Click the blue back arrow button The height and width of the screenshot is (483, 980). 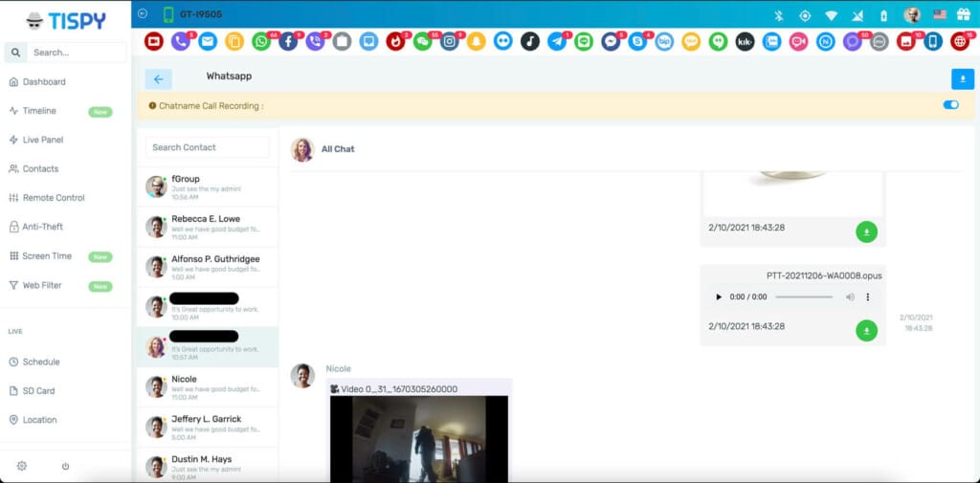158,79
